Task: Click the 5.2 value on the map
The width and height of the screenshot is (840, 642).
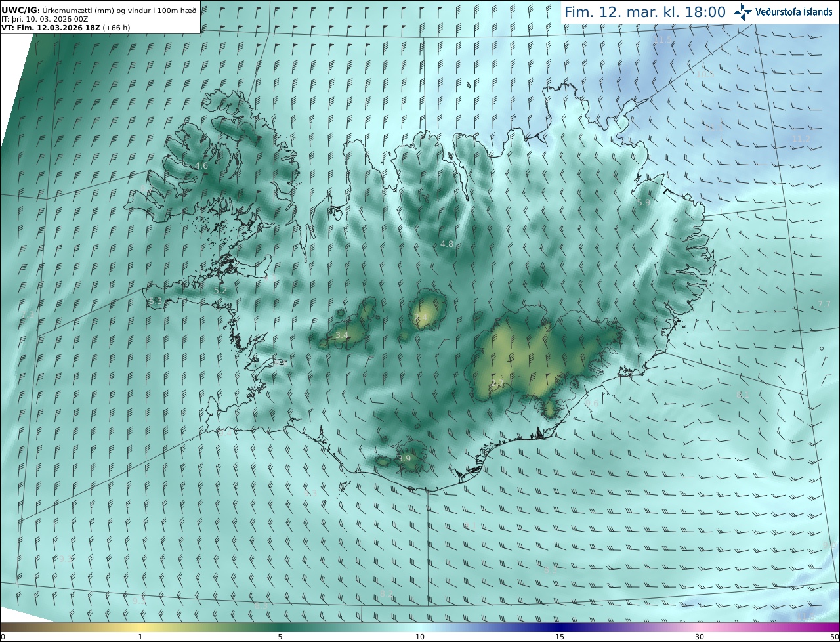Action: 220,290
